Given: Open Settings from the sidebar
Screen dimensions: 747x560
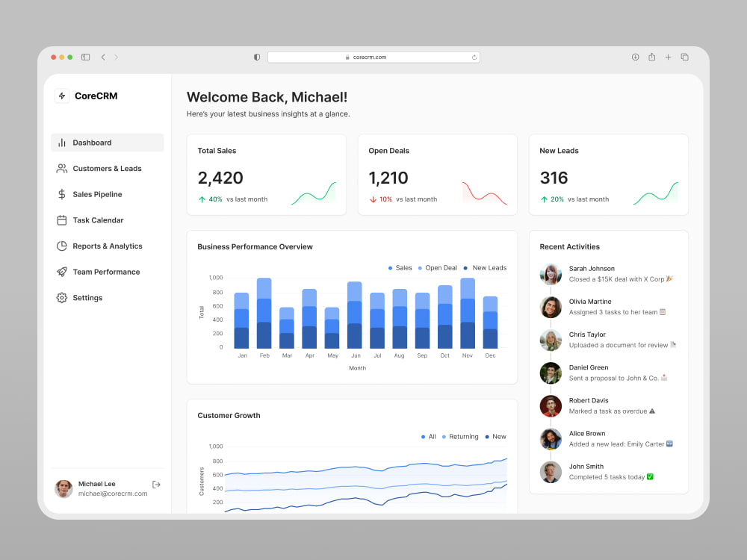Looking at the screenshot, I should click(107, 298).
